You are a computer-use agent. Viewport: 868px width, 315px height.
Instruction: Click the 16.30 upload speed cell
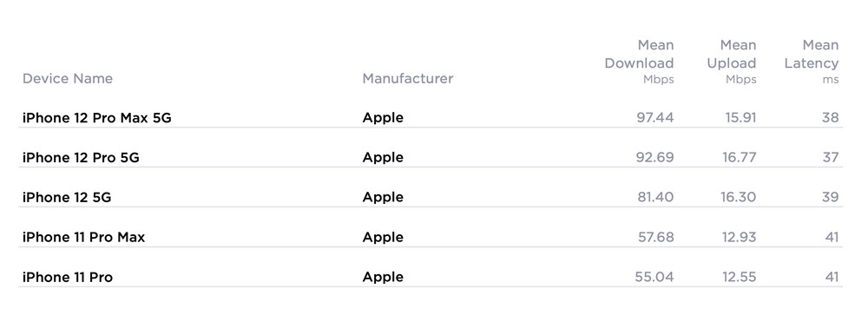pyautogui.click(x=739, y=197)
